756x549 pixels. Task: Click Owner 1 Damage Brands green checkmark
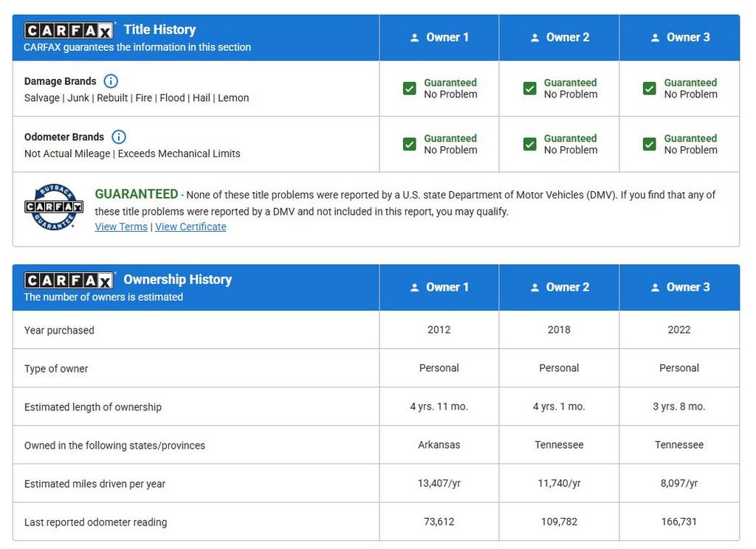point(410,89)
